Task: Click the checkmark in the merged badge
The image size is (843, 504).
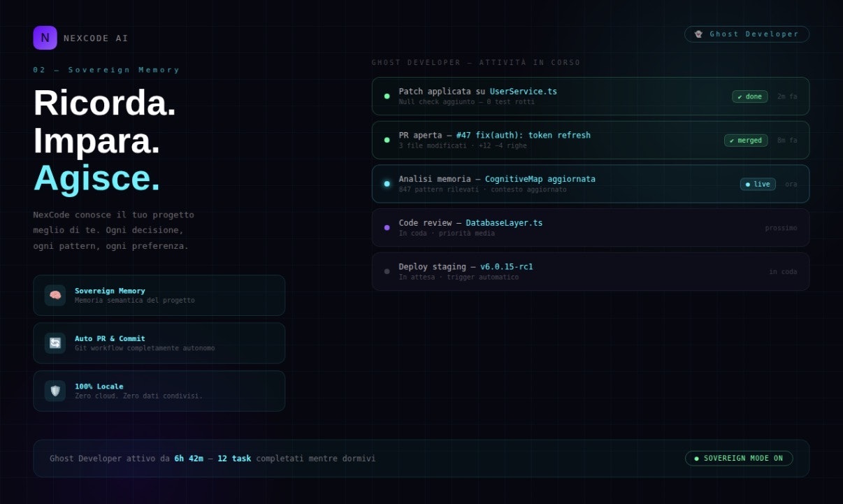Action: (x=733, y=140)
